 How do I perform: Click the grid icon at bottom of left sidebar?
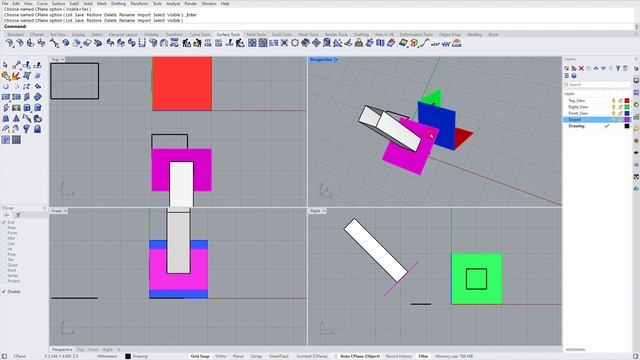tap(16, 140)
